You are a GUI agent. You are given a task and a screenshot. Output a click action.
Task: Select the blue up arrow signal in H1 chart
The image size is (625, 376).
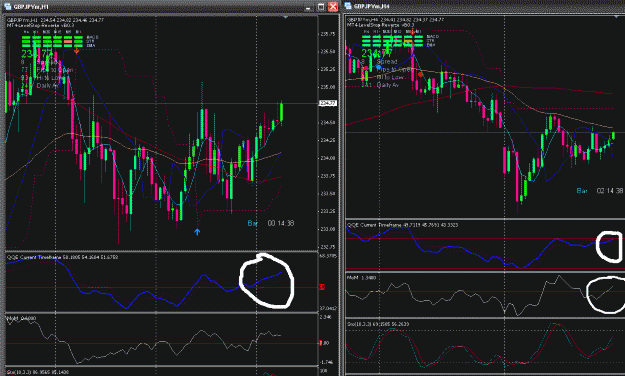coord(197,231)
